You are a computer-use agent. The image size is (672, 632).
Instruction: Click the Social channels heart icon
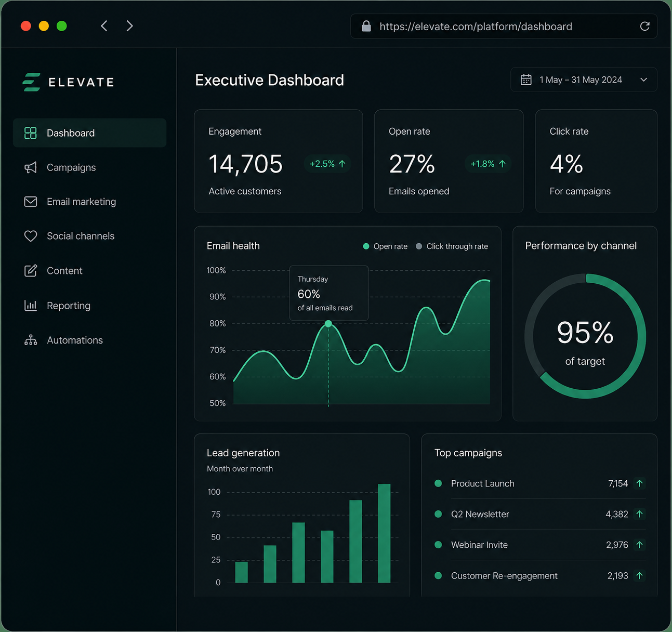[31, 236]
